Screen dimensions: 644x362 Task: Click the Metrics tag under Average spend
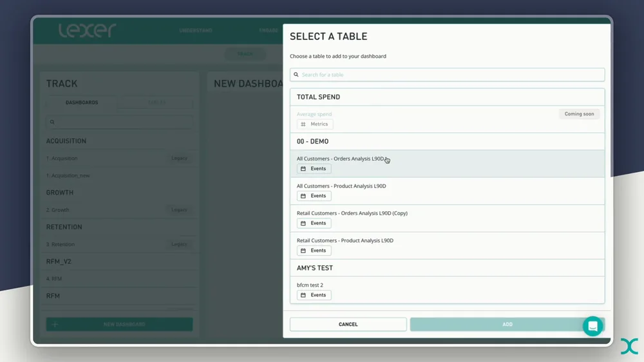click(x=315, y=124)
